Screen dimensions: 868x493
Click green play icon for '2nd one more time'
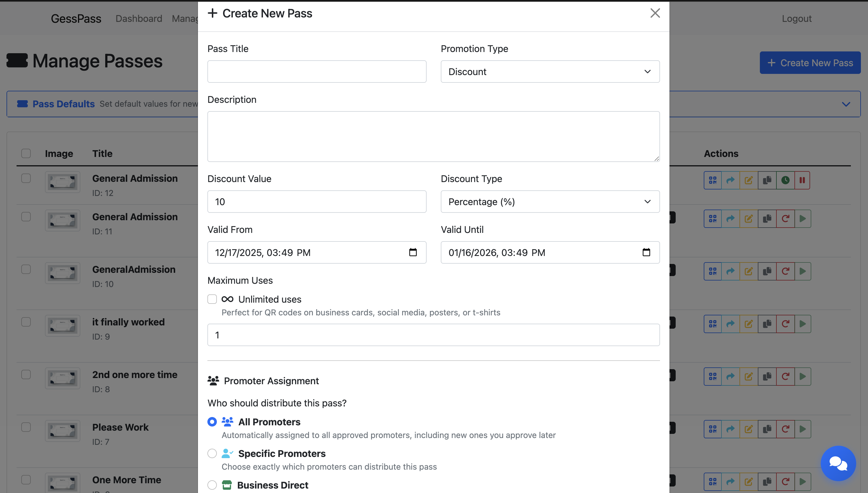click(802, 377)
